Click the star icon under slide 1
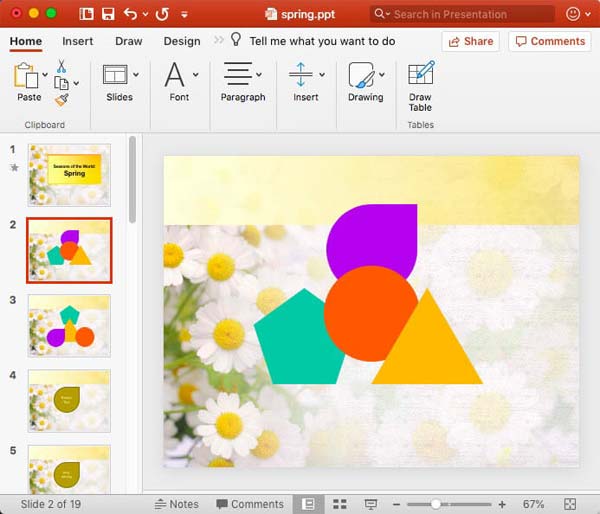 (15, 167)
